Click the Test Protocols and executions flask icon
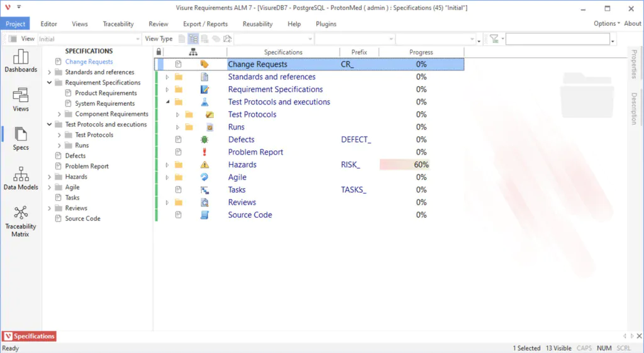644x353 pixels. coord(204,102)
